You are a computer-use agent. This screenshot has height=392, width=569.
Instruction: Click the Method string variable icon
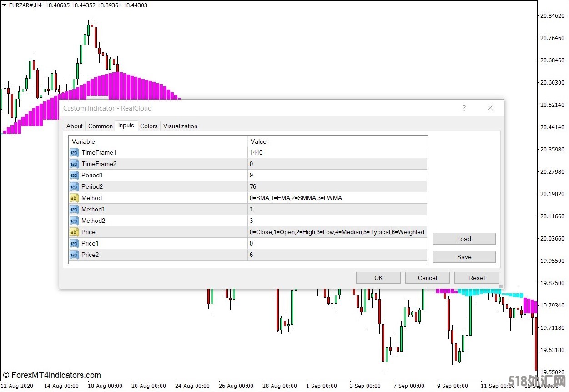point(74,198)
